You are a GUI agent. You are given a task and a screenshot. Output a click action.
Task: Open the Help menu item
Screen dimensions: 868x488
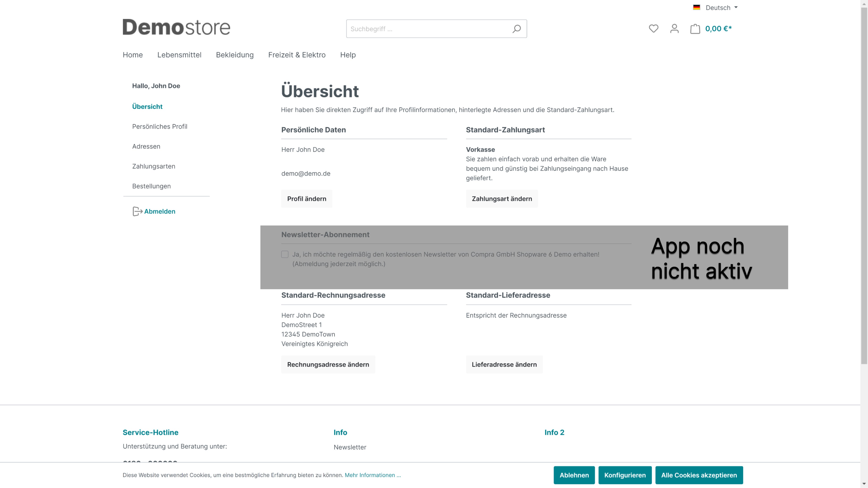point(348,55)
